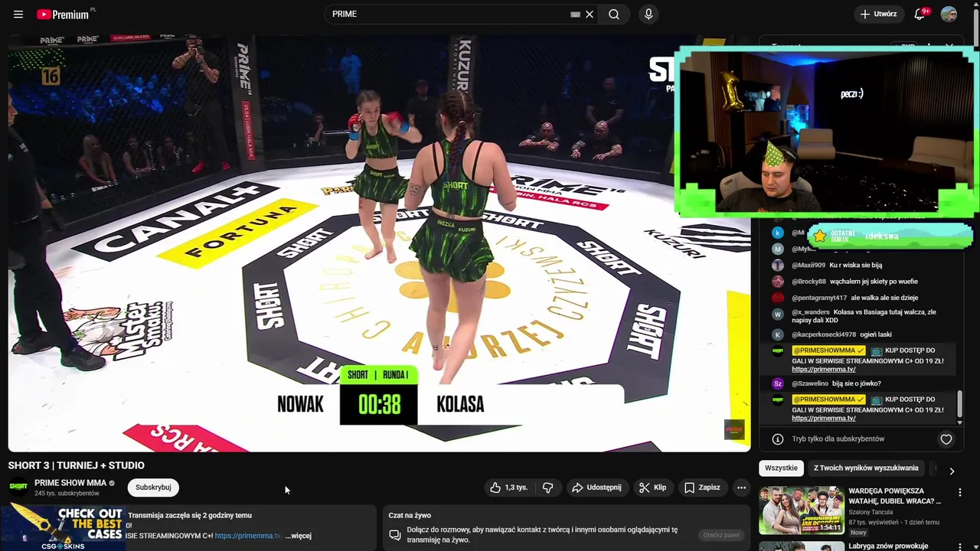Click the magnifier search button
The height and width of the screenshot is (551, 980).
(x=614, y=14)
